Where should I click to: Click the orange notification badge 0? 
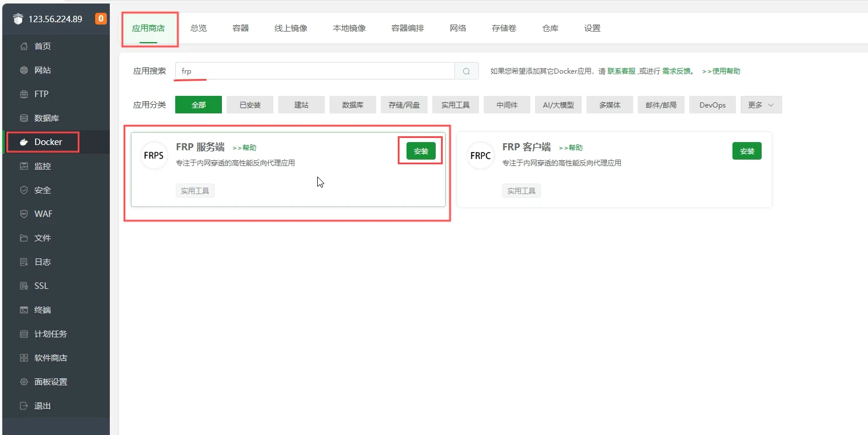(x=100, y=19)
